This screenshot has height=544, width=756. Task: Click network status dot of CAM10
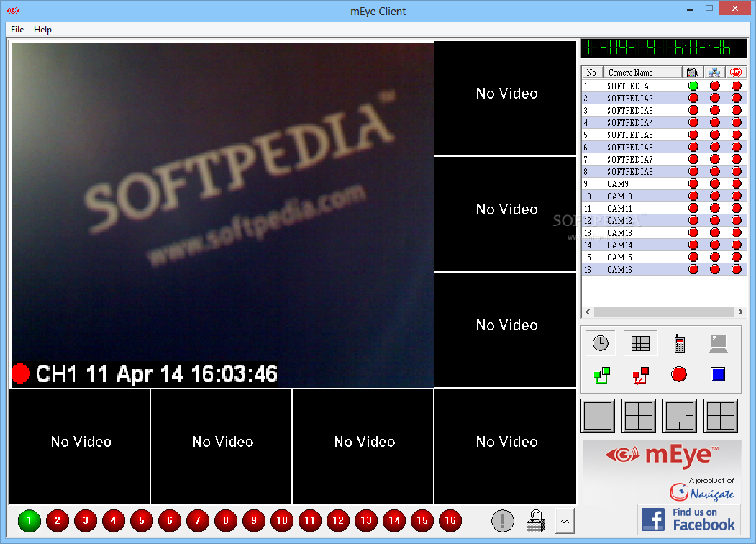coord(714,196)
